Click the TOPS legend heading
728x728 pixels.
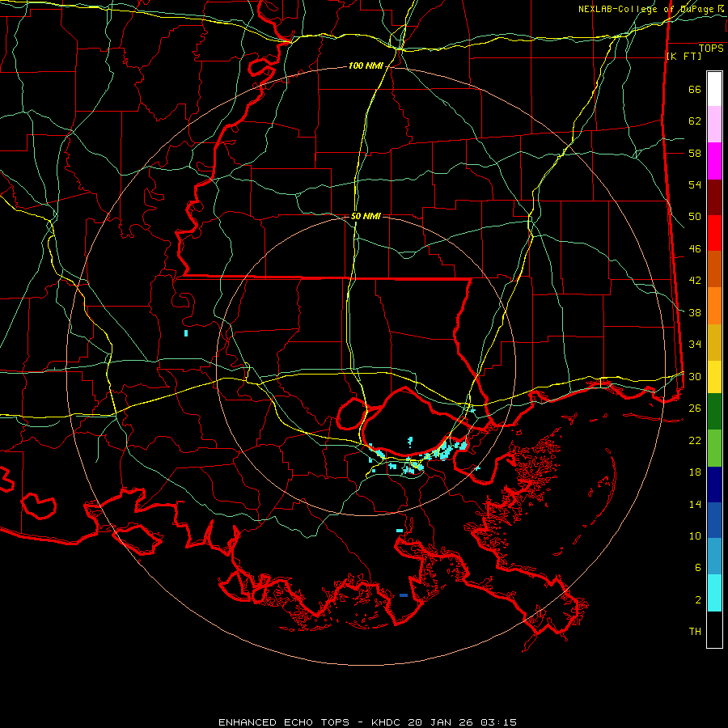711,49
